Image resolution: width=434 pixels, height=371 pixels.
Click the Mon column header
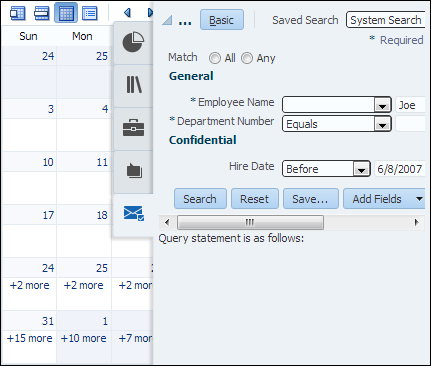pos(82,36)
